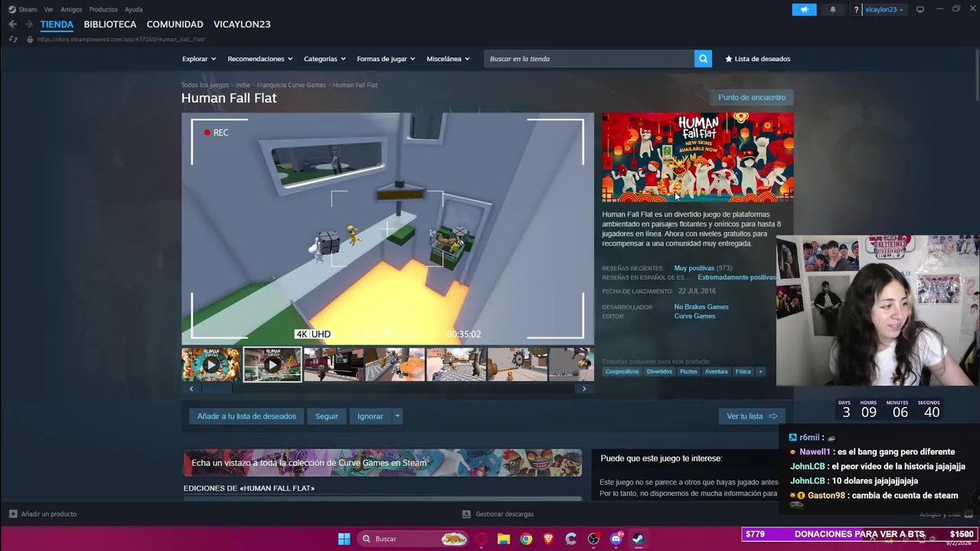Image resolution: width=980 pixels, height=551 pixels.
Task: Click the store search magnifier button
Action: 703,59
